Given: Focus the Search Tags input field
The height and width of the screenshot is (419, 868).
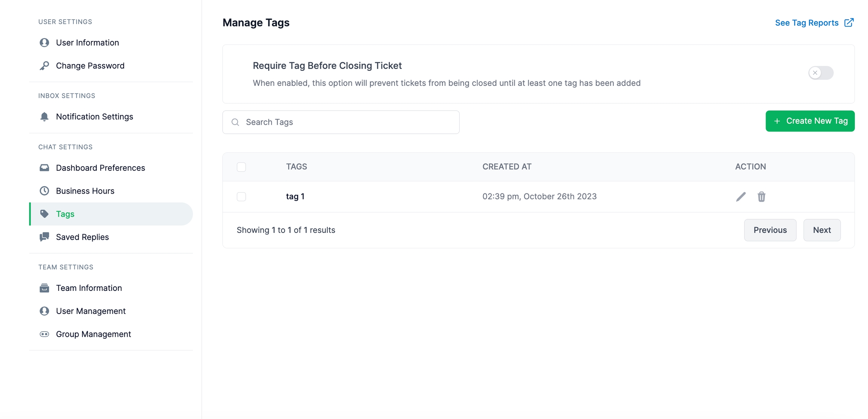Looking at the screenshot, I should coord(347,122).
